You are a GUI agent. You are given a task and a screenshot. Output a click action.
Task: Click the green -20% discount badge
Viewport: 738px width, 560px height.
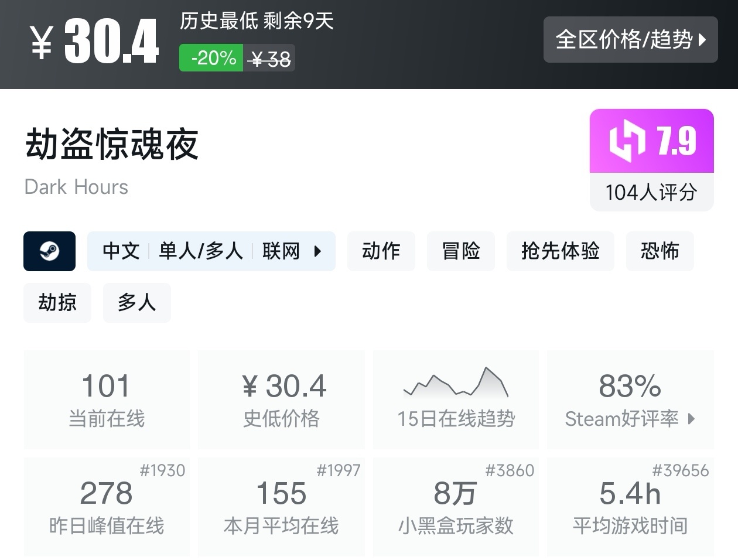tap(211, 58)
